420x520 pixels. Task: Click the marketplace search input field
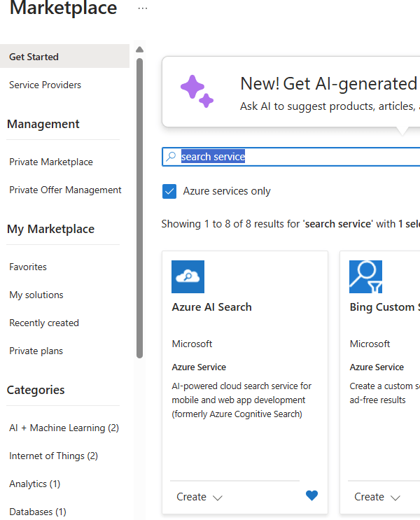tap(294, 157)
